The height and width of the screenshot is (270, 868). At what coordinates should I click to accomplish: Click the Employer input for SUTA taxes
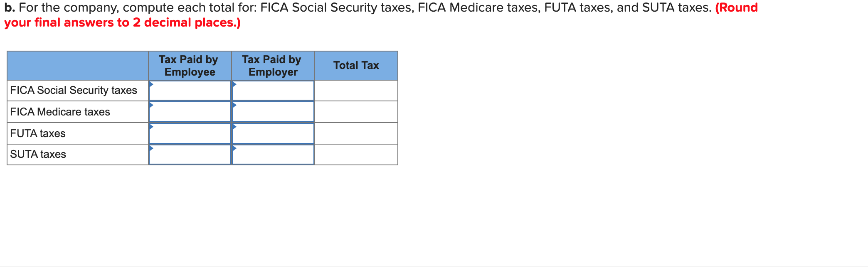pyautogui.click(x=273, y=155)
